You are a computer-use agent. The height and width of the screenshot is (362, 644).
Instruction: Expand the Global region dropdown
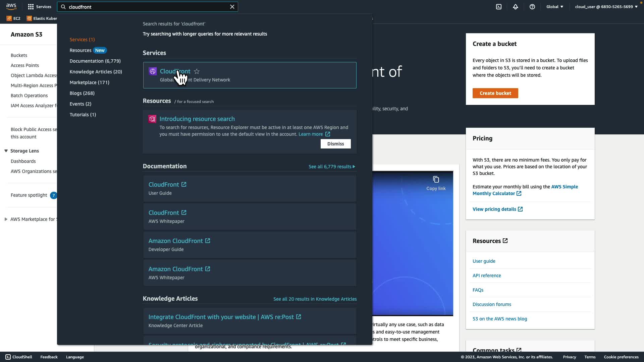point(555,7)
